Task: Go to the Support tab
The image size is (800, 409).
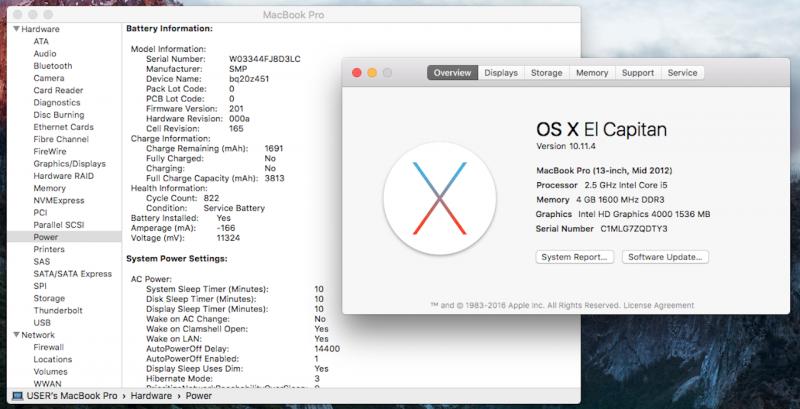Action: click(637, 73)
